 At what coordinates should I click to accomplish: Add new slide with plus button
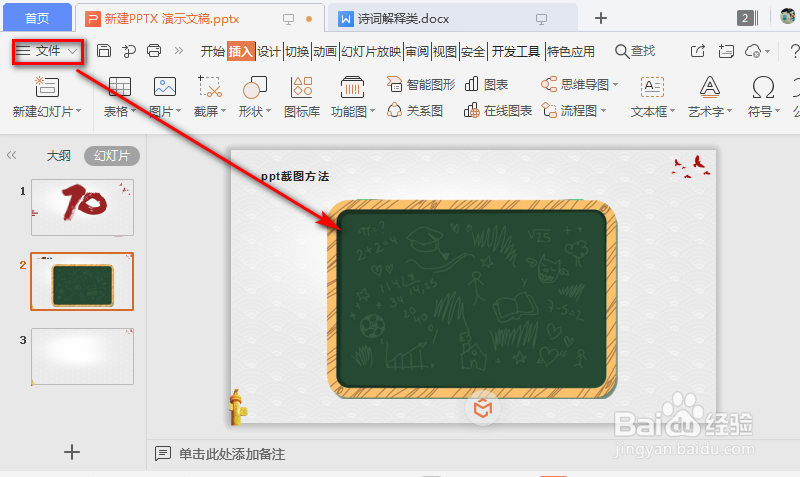click(x=72, y=452)
